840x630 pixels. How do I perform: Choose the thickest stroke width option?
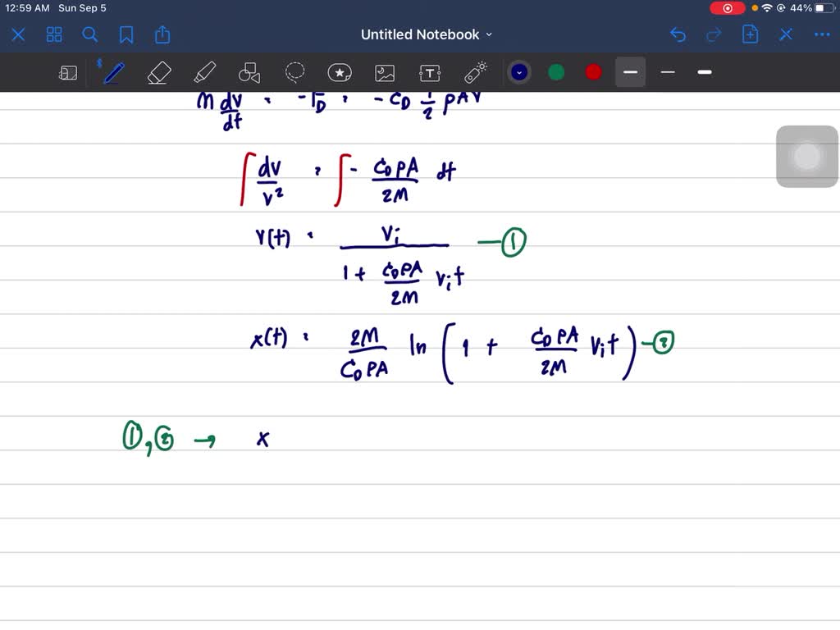pyautogui.click(x=705, y=72)
